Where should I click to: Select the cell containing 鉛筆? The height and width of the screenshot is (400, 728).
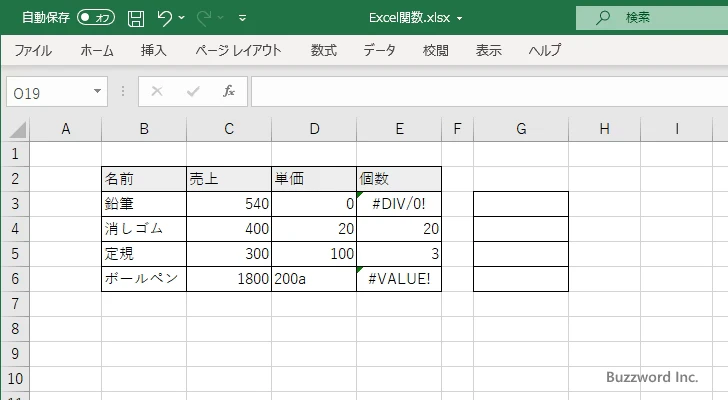click(144, 204)
